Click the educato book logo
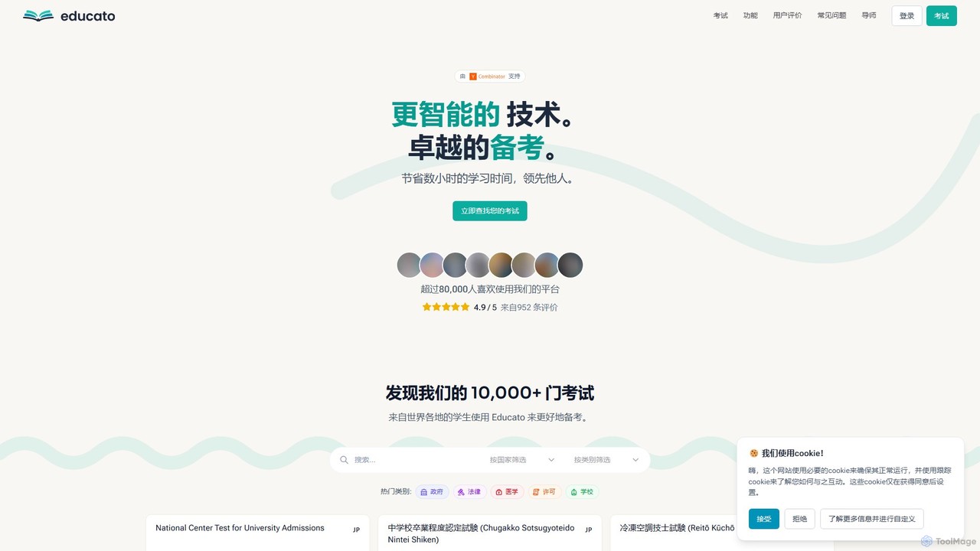 click(38, 15)
